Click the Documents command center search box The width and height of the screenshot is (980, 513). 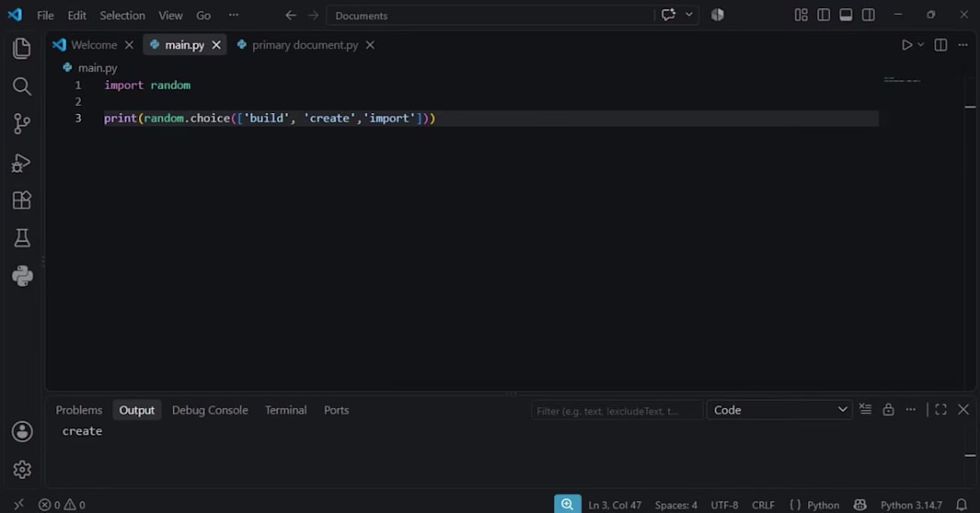489,16
